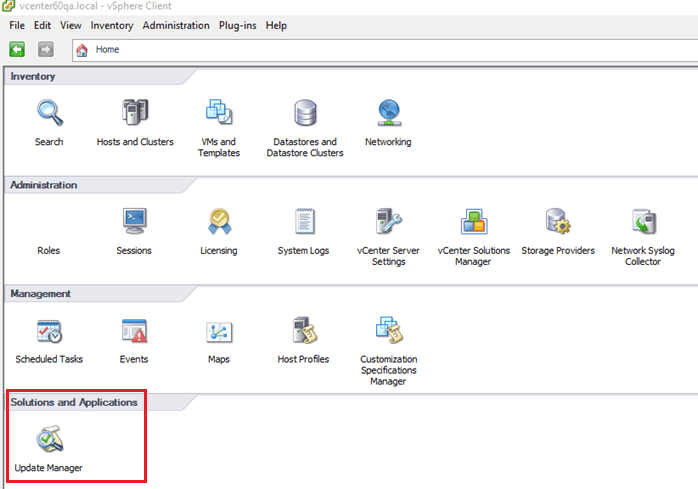Click the Hosts and Clusters label
Screen dimensions: 698x489
tap(135, 142)
